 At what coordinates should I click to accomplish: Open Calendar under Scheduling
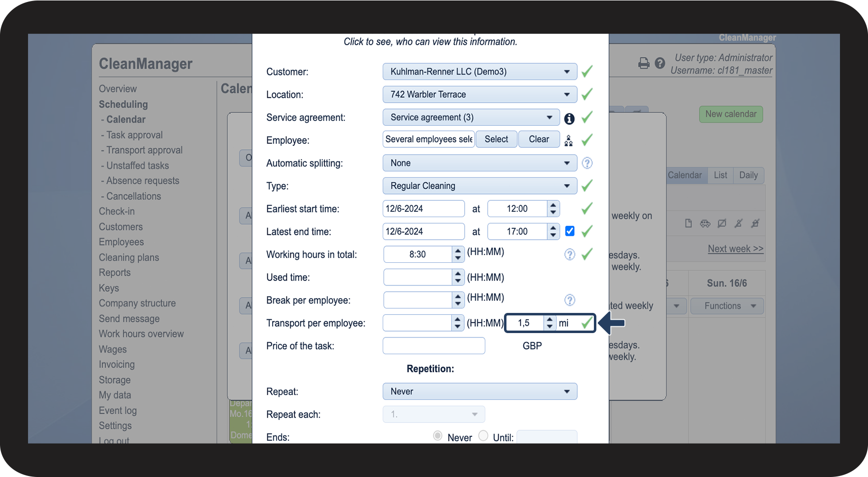(126, 119)
